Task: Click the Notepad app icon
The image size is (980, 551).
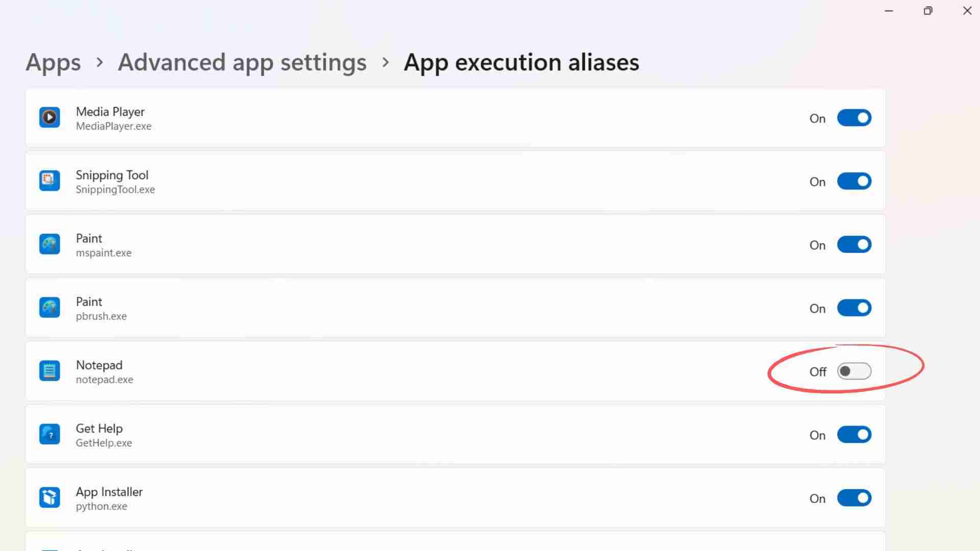Action: tap(50, 371)
